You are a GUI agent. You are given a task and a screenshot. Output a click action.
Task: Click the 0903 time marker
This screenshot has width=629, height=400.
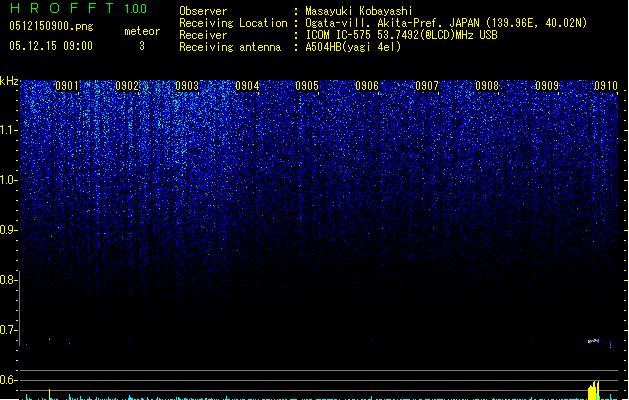pos(187,86)
